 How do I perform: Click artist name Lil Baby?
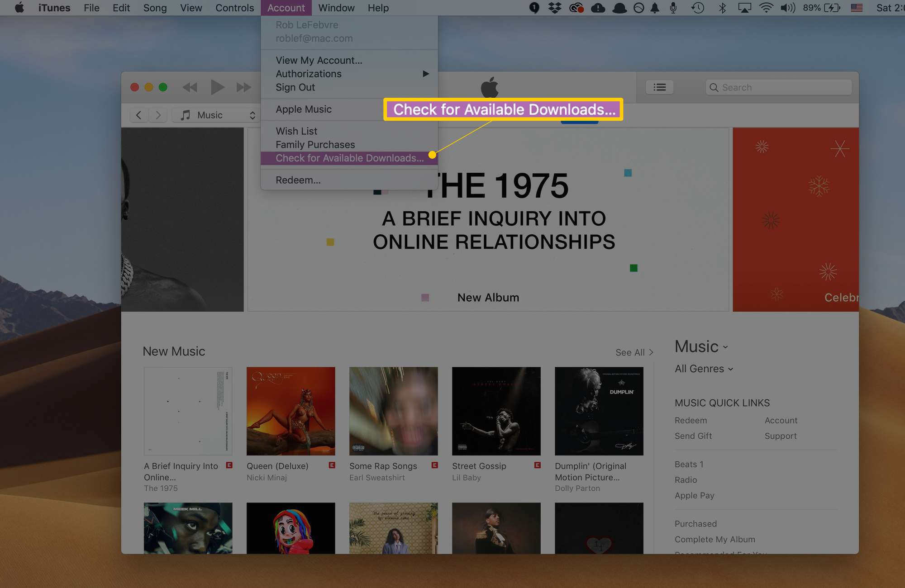pos(466,478)
